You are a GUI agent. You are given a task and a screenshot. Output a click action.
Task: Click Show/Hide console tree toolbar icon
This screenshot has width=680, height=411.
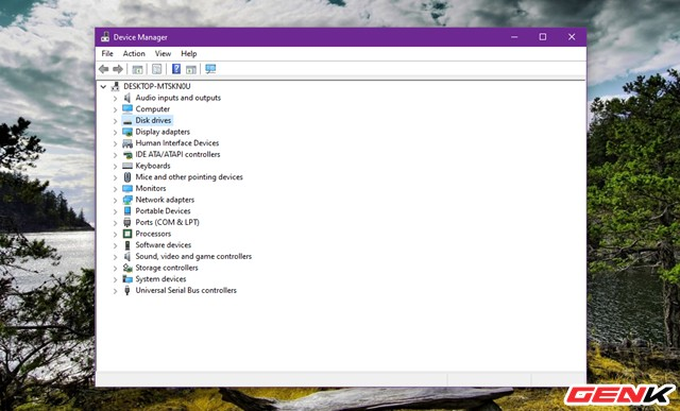click(x=137, y=69)
